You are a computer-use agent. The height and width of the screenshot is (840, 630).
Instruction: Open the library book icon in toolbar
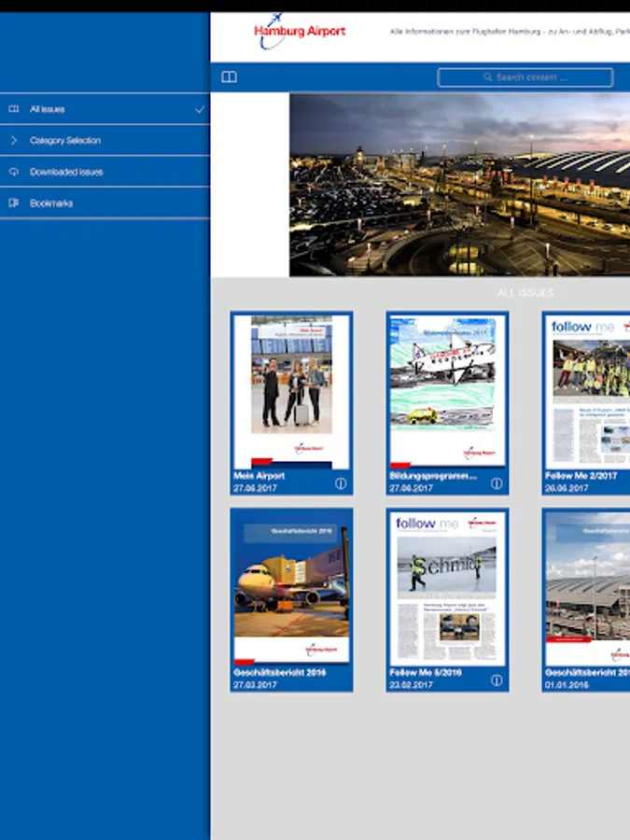tap(229, 77)
